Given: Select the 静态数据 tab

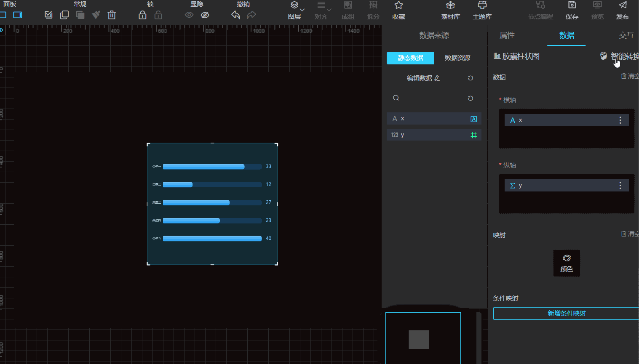Looking at the screenshot, I should (410, 58).
